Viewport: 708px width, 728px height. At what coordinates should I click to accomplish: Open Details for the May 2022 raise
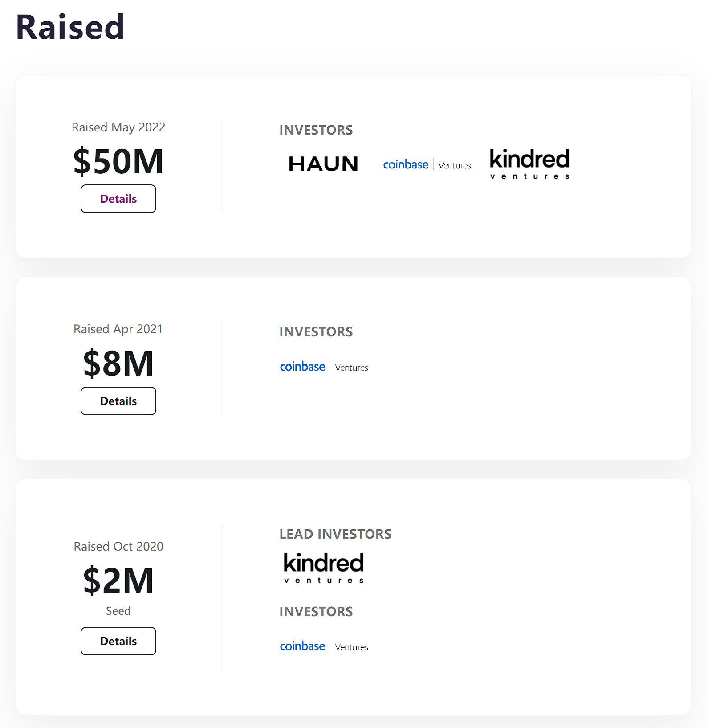(x=118, y=199)
